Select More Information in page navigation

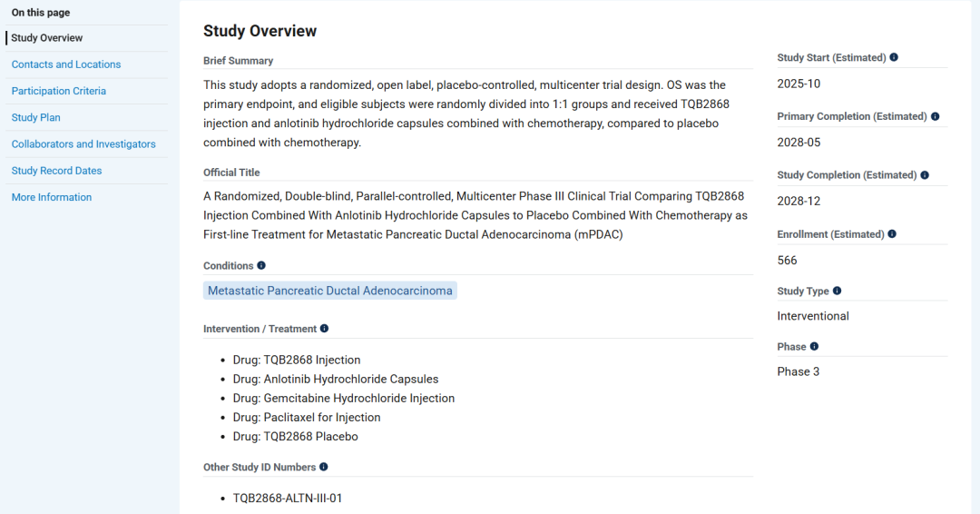coord(52,197)
